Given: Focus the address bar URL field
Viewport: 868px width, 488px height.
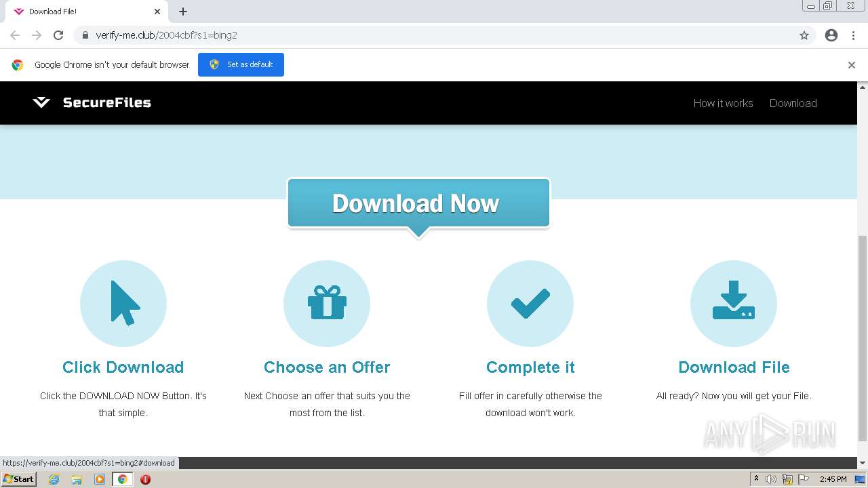Looking at the screenshot, I should pos(434,35).
